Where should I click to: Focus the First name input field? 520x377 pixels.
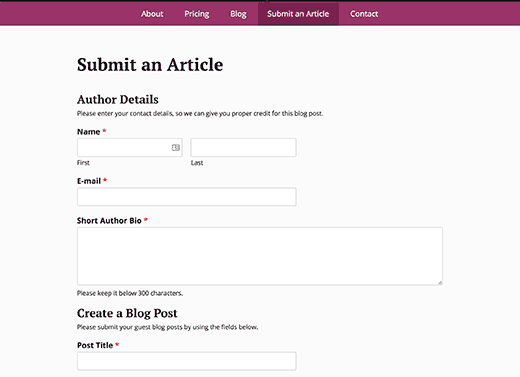click(x=130, y=147)
